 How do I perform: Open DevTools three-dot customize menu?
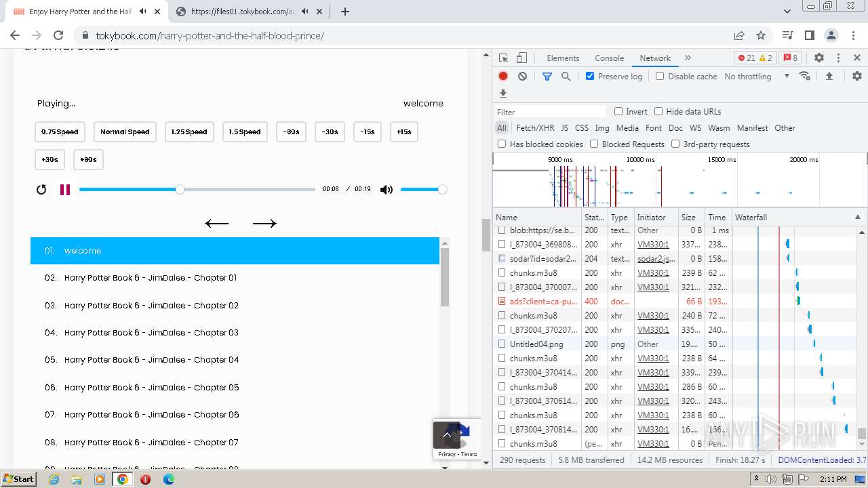[x=838, y=58]
